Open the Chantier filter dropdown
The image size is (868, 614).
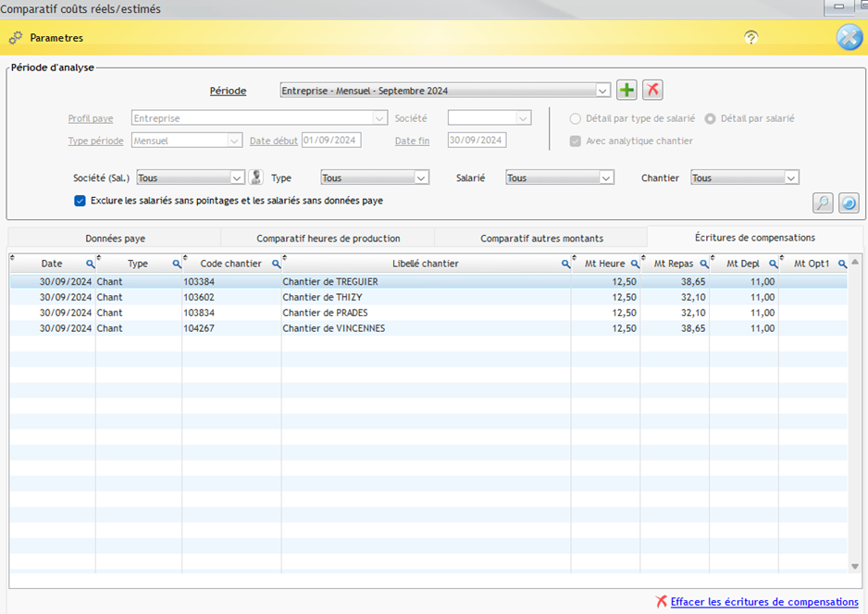[791, 178]
